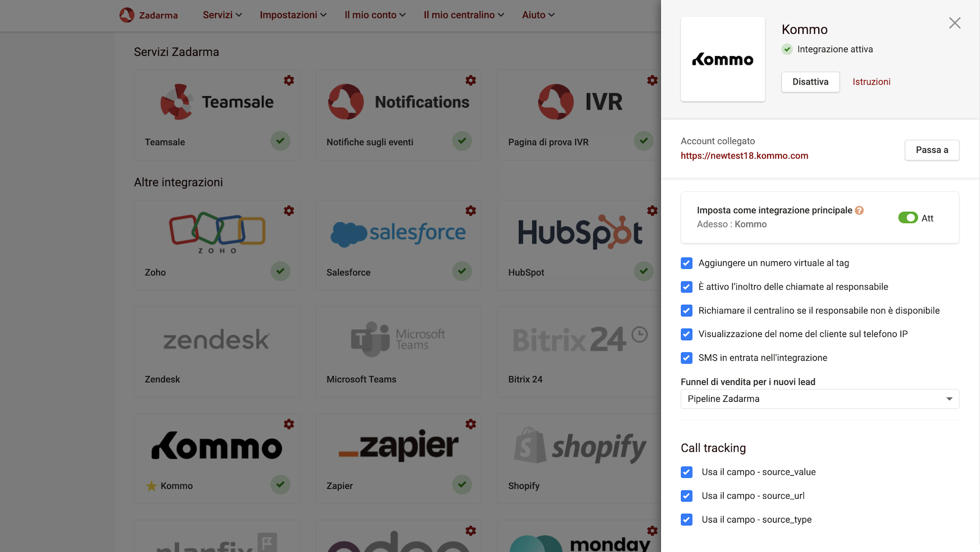This screenshot has width=980, height=552.
Task: Open settings gear on Salesforce card
Action: (x=471, y=211)
